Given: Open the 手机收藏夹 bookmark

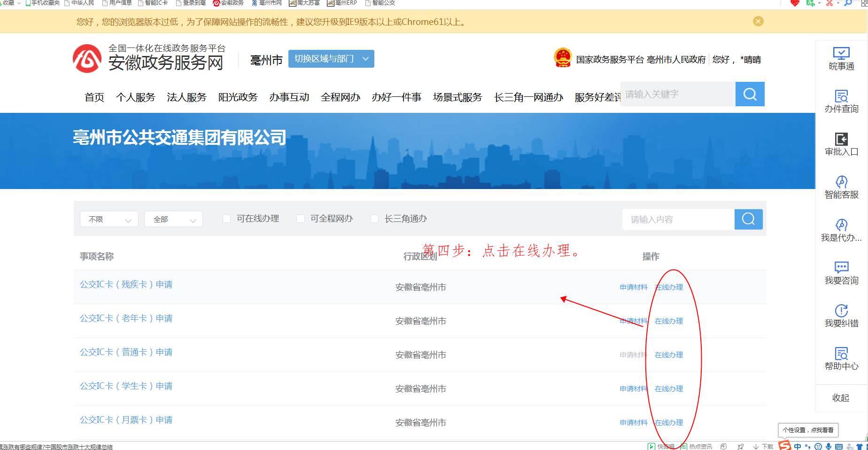Looking at the screenshot, I should pos(42,3).
